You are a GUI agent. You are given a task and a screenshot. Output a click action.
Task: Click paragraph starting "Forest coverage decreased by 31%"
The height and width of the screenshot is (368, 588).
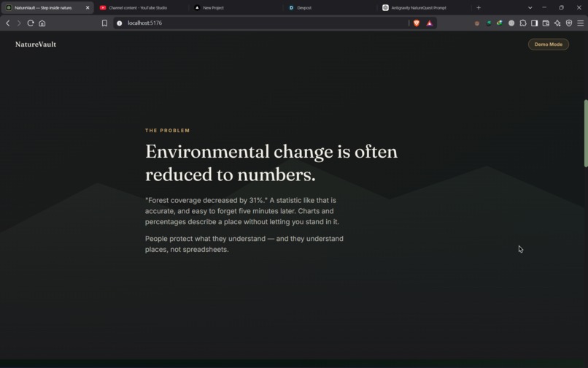(242, 211)
